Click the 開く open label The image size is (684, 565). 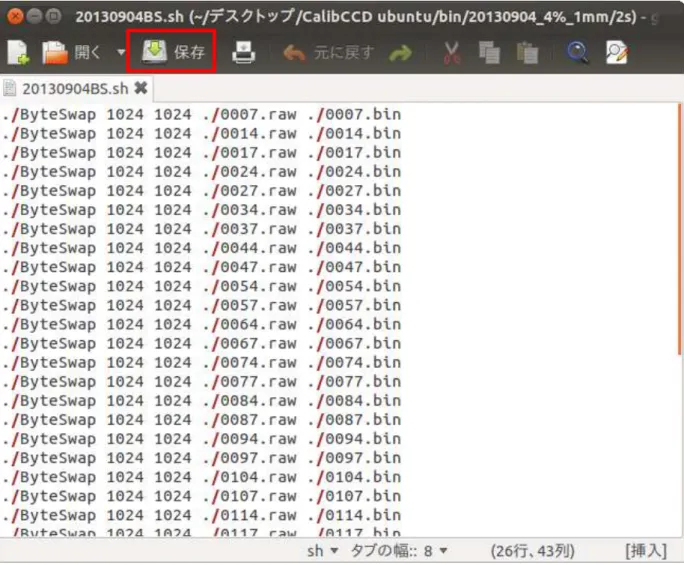pos(87,52)
